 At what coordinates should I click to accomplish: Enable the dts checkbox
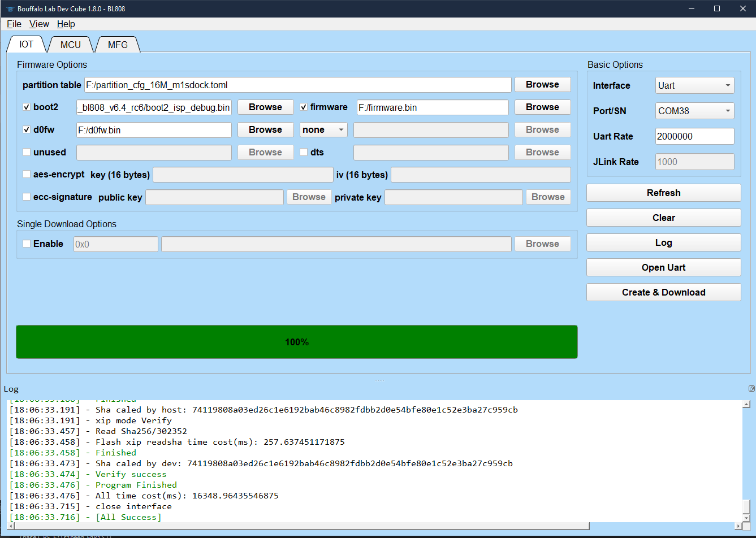pos(304,152)
